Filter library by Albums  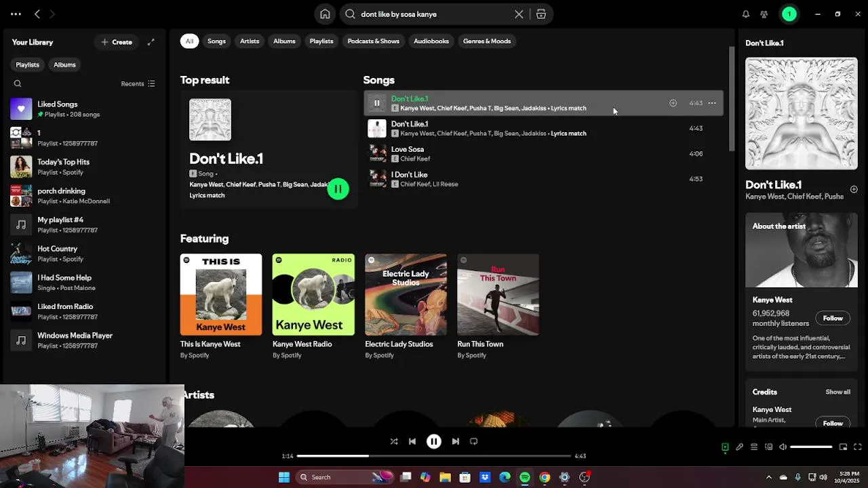click(x=64, y=64)
